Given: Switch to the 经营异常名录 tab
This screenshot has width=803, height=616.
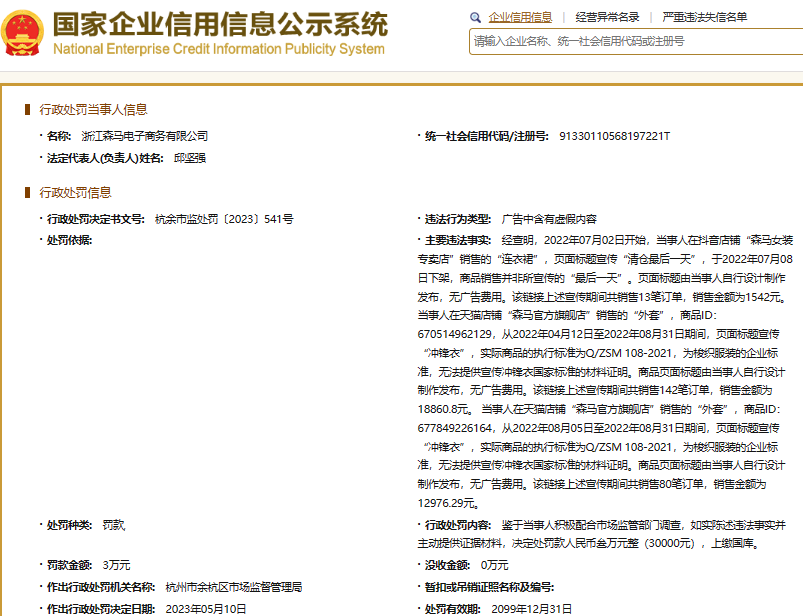Looking at the screenshot, I should coord(607,18).
